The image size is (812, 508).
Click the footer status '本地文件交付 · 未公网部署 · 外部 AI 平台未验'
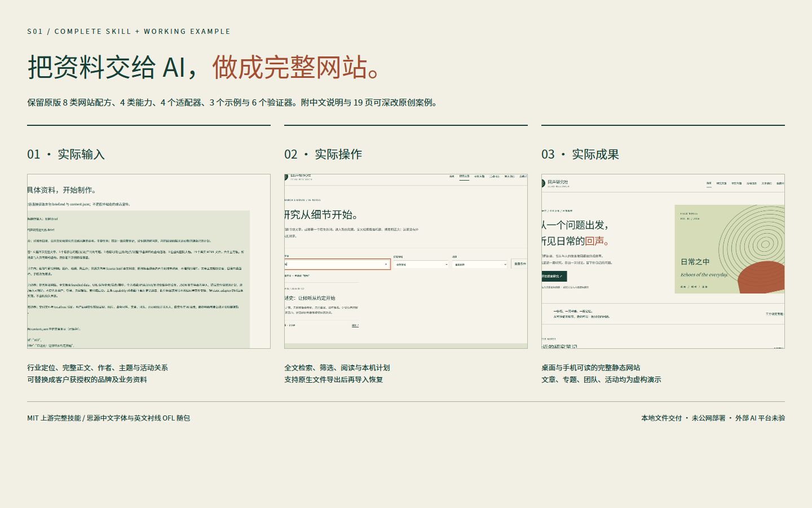point(713,418)
